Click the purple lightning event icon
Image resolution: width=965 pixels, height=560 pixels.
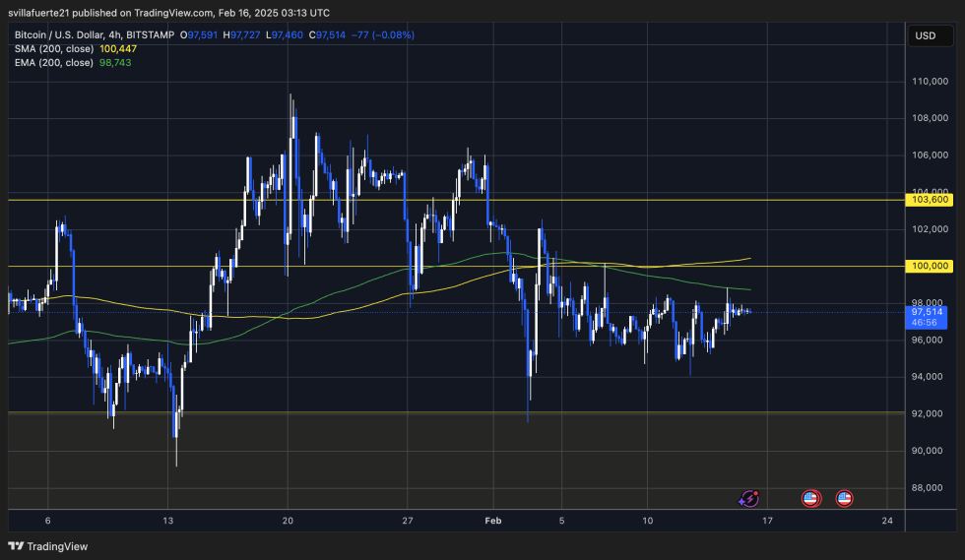pos(748,498)
